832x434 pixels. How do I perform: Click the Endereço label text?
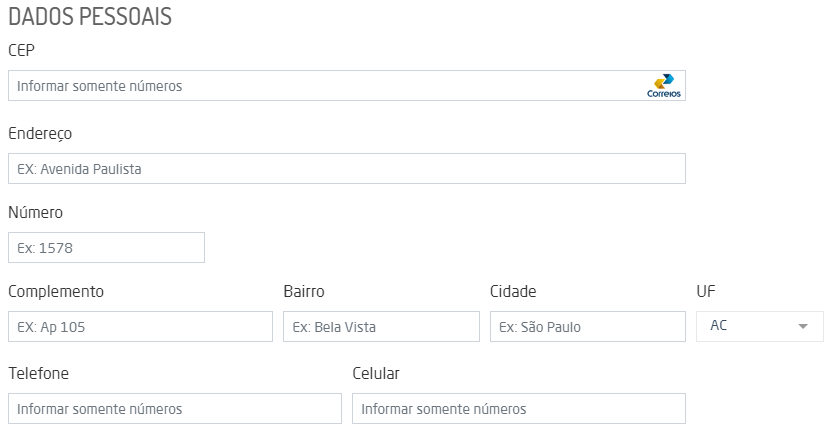point(40,133)
